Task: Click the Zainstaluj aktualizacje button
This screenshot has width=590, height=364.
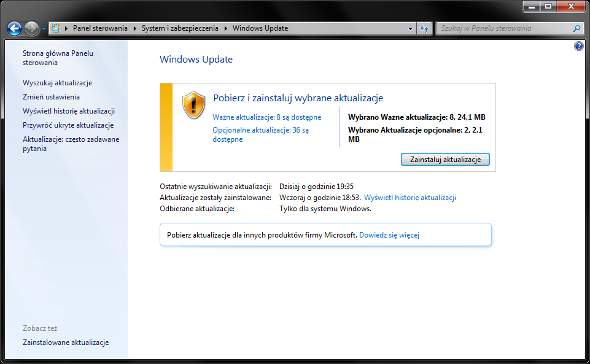Action: tap(445, 160)
